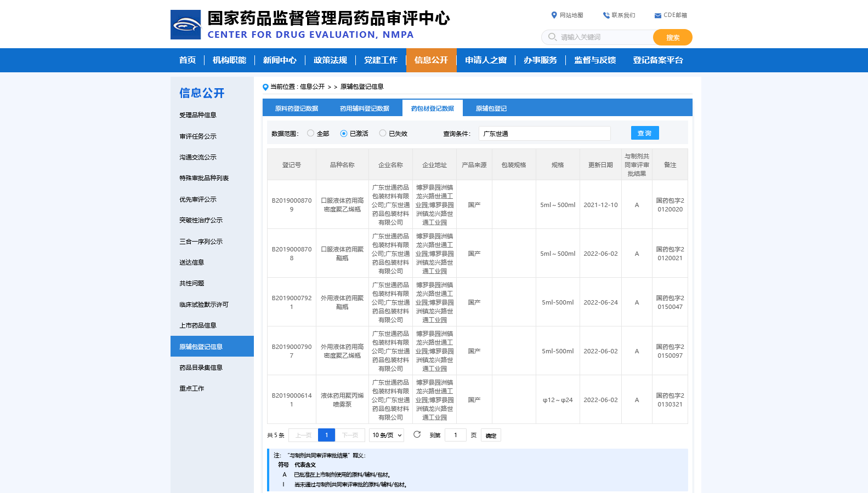This screenshot has width=868, height=493.
Task: Select the 已失效 radio button
Action: point(382,133)
